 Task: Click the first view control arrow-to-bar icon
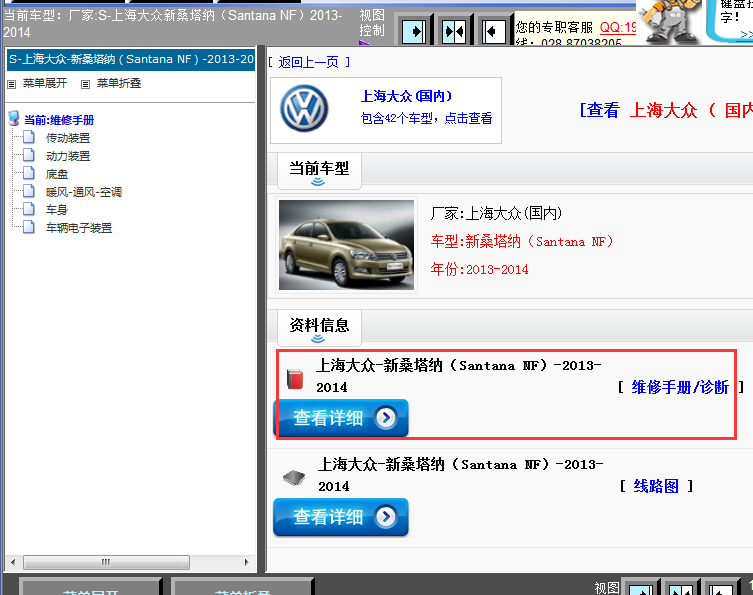tap(413, 32)
